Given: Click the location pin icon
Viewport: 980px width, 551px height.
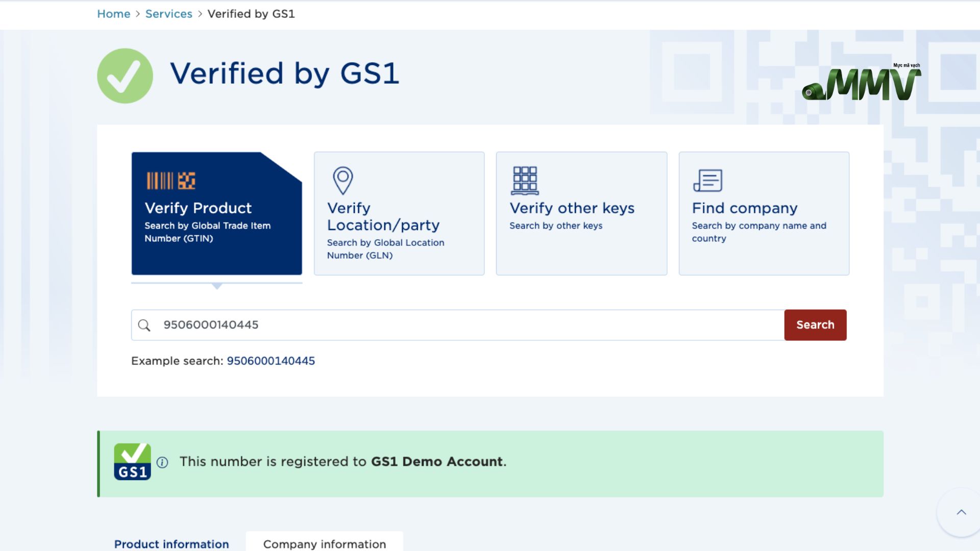Looking at the screenshot, I should pyautogui.click(x=343, y=180).
